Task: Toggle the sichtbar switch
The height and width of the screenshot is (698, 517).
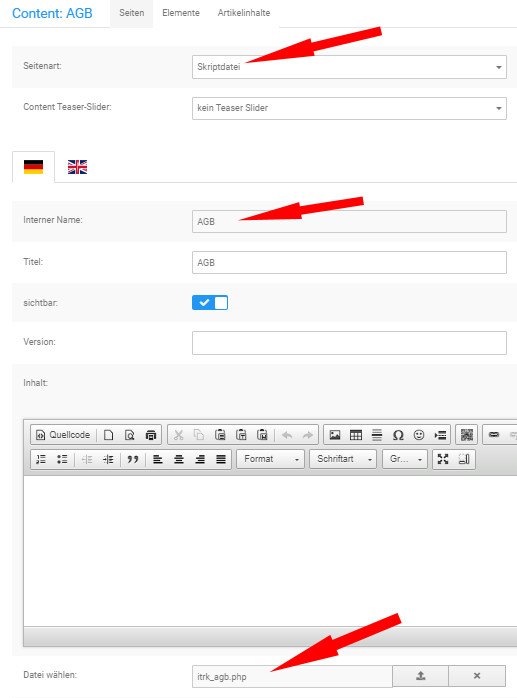Action: pos(210,303)
